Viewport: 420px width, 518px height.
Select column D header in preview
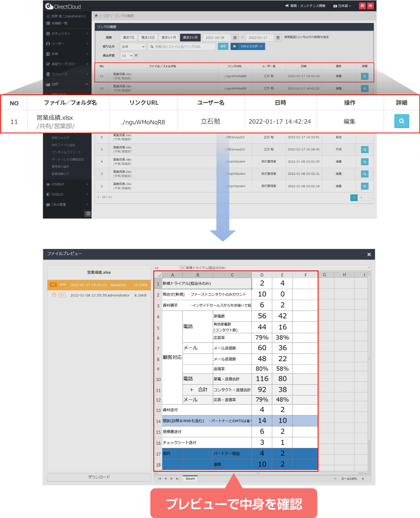coord(262,275)
